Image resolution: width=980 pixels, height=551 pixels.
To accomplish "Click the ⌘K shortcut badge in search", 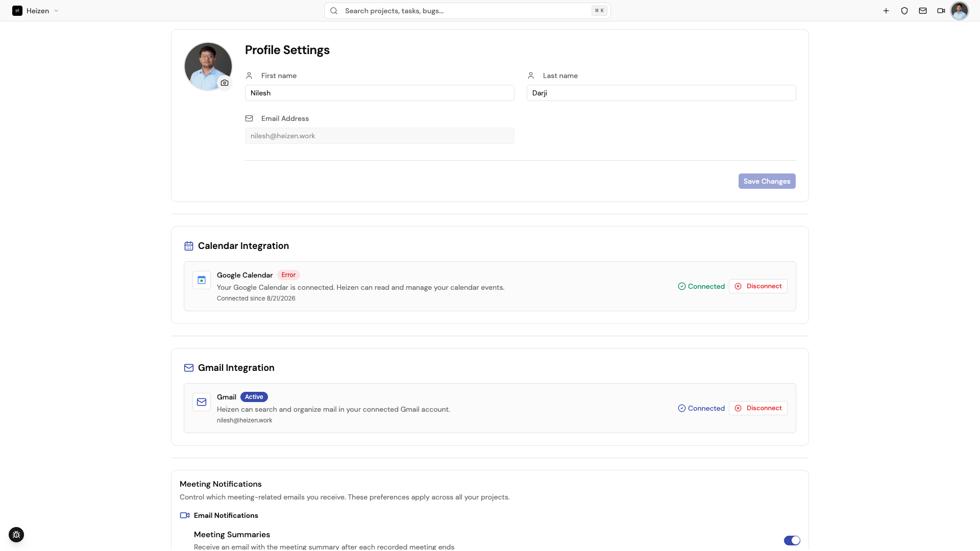I will [x=599, y=11].
